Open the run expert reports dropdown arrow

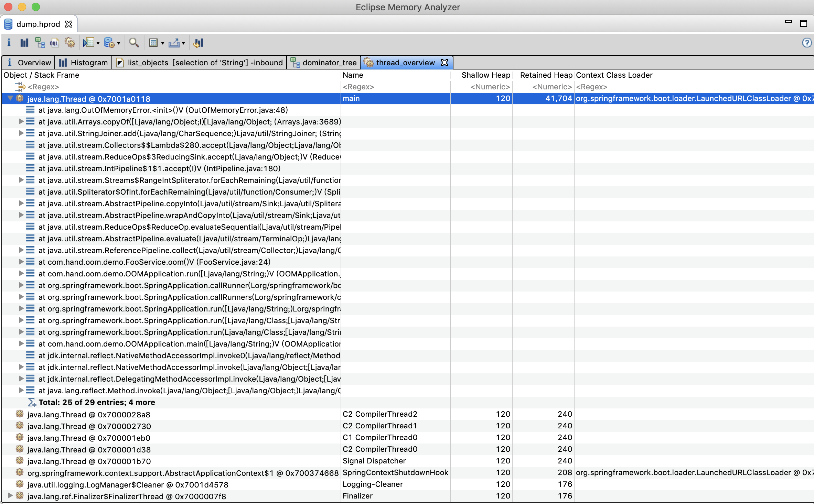click(x=98, y=43)
